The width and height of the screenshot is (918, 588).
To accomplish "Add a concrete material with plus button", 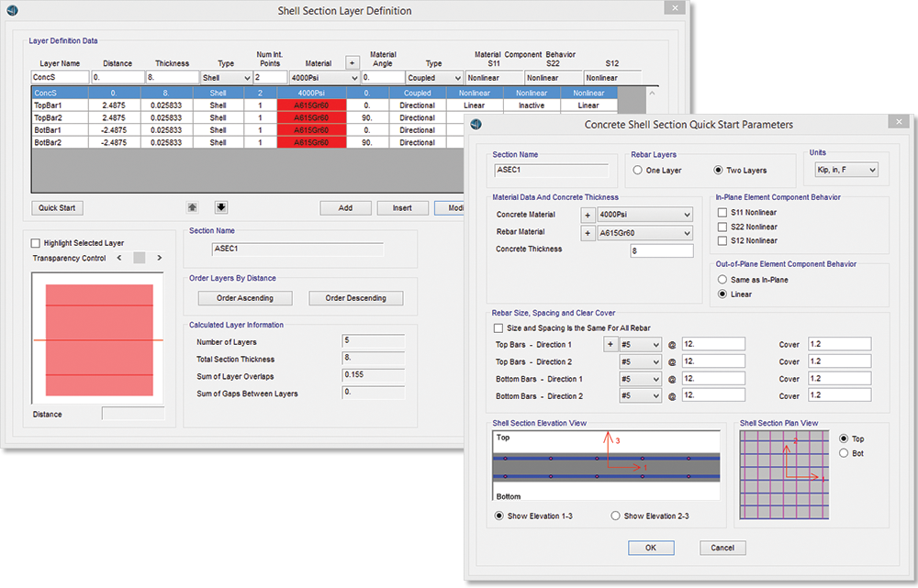I will pyautogui.click(x=588, y=215).
